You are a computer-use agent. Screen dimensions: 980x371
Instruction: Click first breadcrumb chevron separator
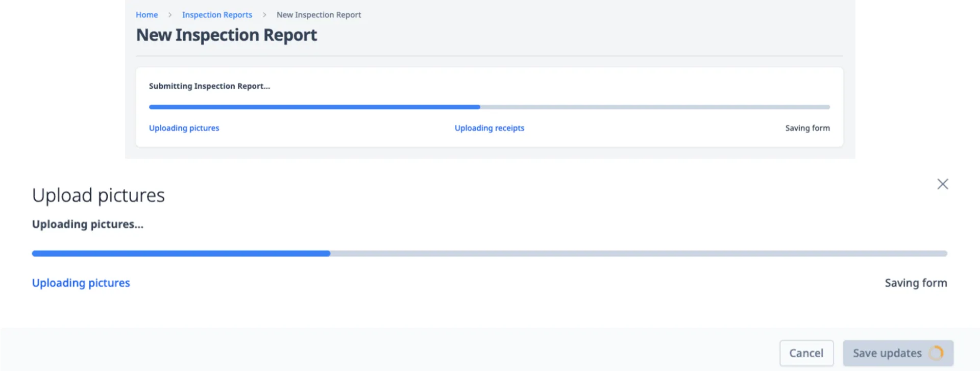coord(170,15)
